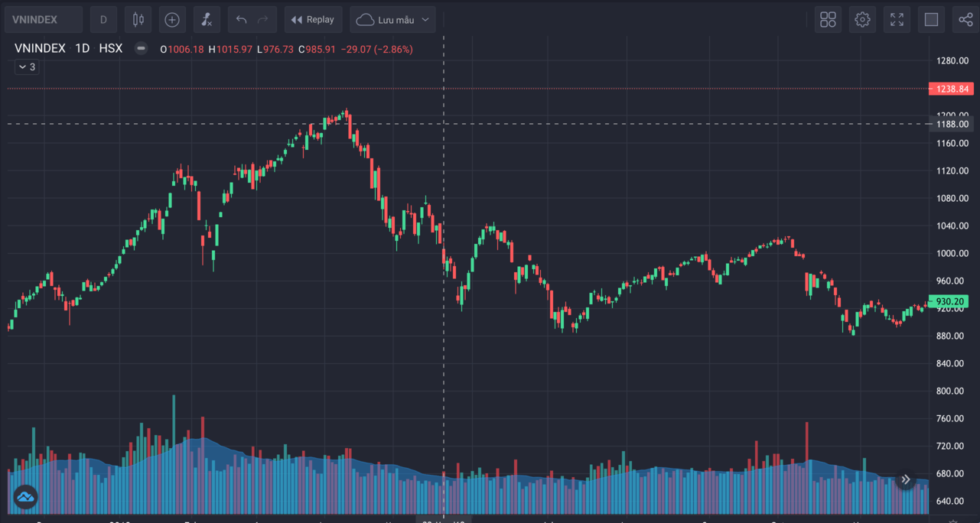Toggle visibility of VNINDEX series legend

coord(141,48)
